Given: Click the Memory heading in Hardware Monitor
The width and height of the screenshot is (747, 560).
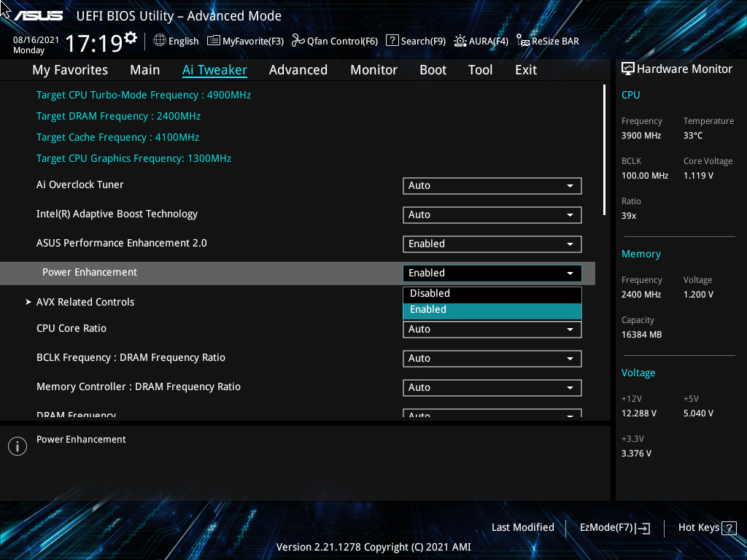Looking at the screenshot, I should tap(640, 254).
